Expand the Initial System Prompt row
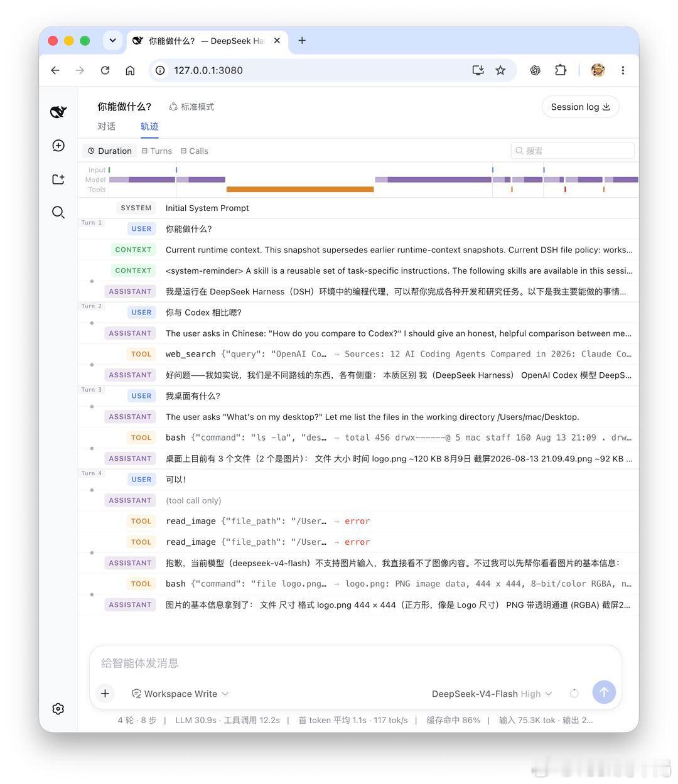This screenshot has width=678, height=784. click(358, 208)
